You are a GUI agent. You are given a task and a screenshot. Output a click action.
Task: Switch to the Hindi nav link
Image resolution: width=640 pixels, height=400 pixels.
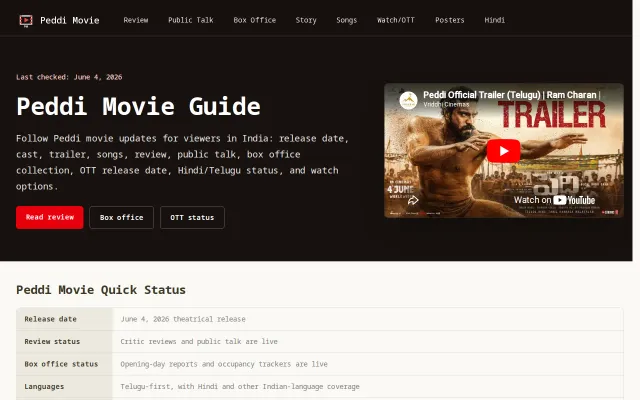click(x=494, y=20)
